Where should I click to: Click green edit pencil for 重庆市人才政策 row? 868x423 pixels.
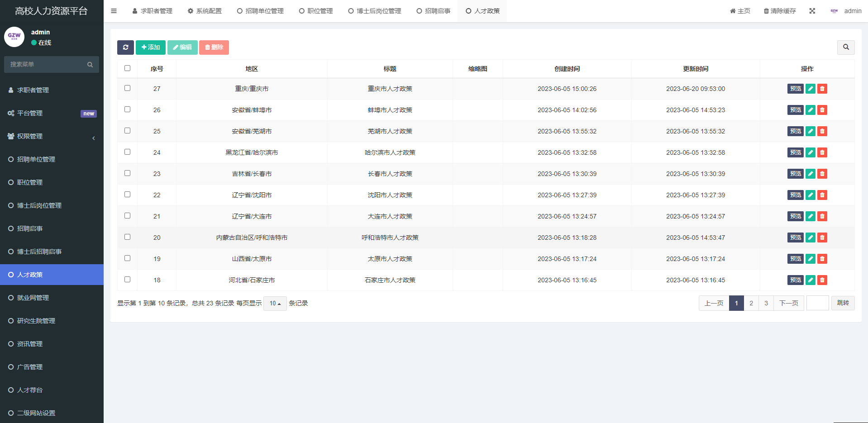pyautogui.click(x=810, y=89)
